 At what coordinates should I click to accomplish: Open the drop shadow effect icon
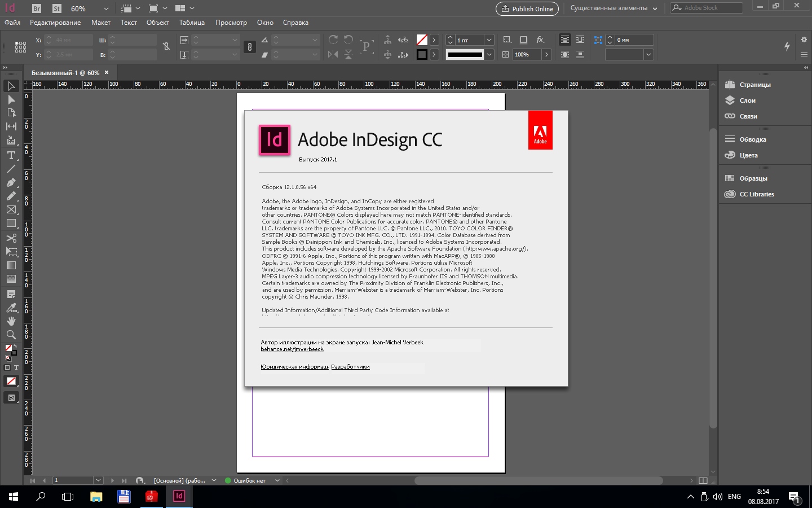(x=524, y=40)
